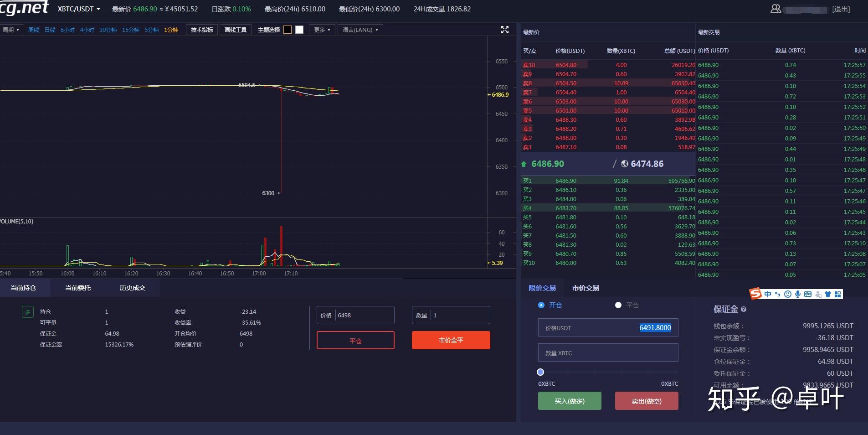Click the margin help question-mark icon
The image size is (868, 435).
pyautogui.click(x=744, y=309)
